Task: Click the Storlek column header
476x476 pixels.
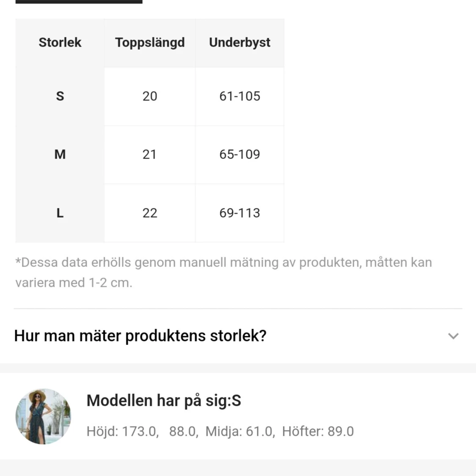Action: coord(60,42)
